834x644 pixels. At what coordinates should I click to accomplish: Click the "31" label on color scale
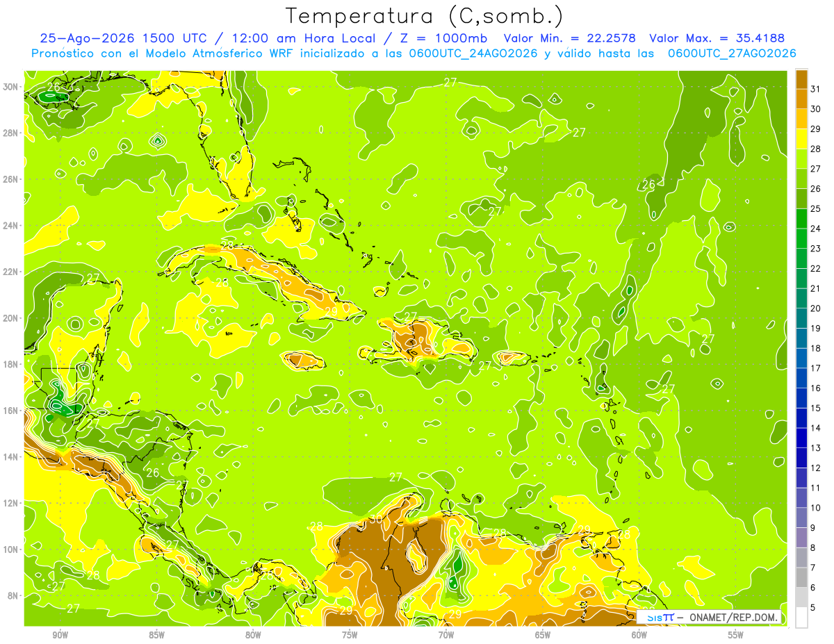tap(816, 88)
